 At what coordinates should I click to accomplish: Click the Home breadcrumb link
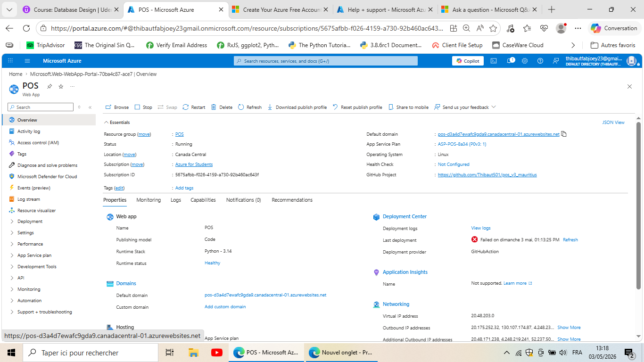(16, 74)
